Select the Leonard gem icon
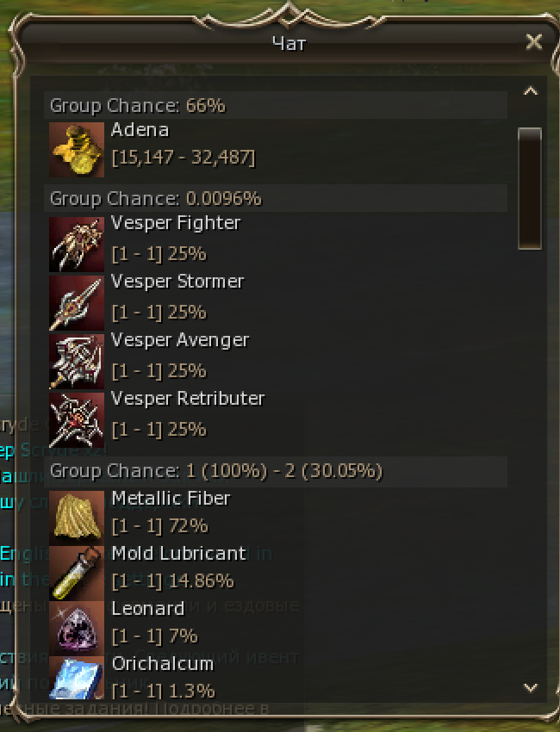 click(77, 629)
